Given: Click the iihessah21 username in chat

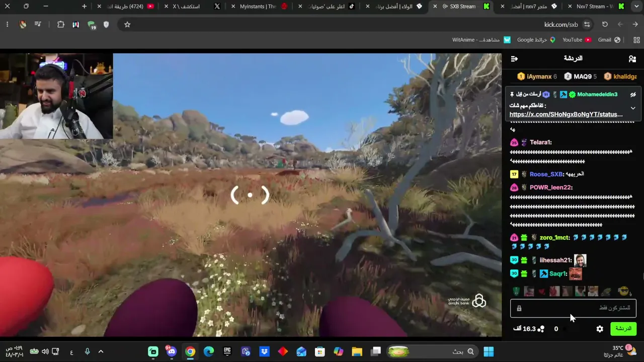Looking at the screenshot, I should (555, 260).
